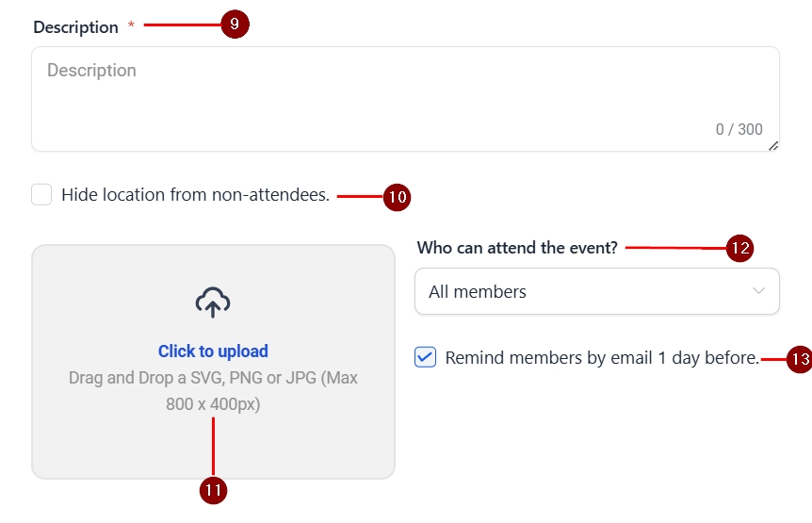812x523 pixels.
Task: Click the cloud upload icon
Action: (213, 302)
